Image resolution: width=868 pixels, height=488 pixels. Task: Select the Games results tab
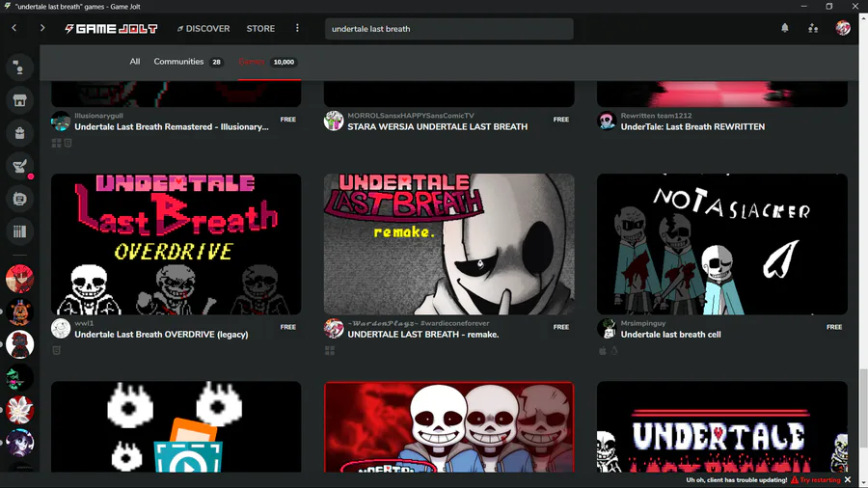[252, 62]
